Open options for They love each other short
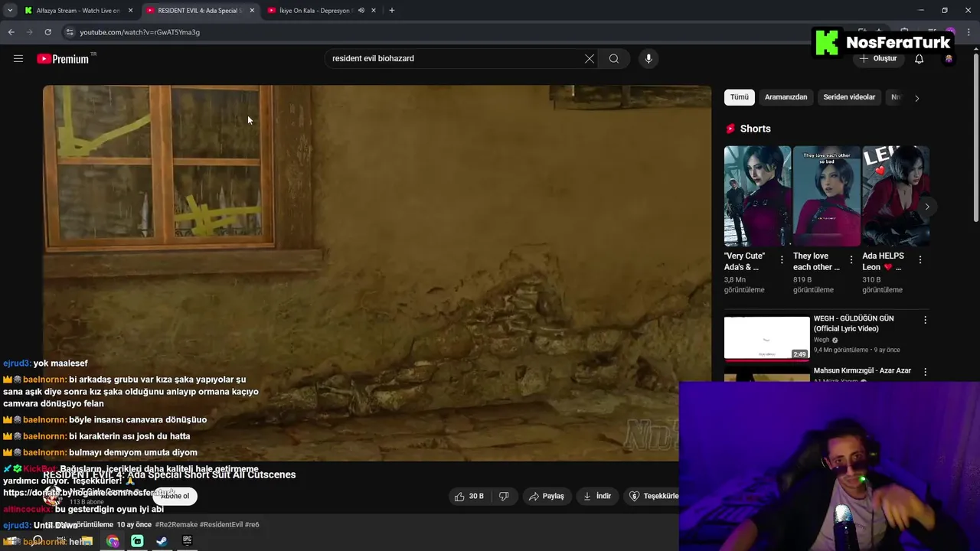This screenshot has height=551, width=980. tap(851, 260)
